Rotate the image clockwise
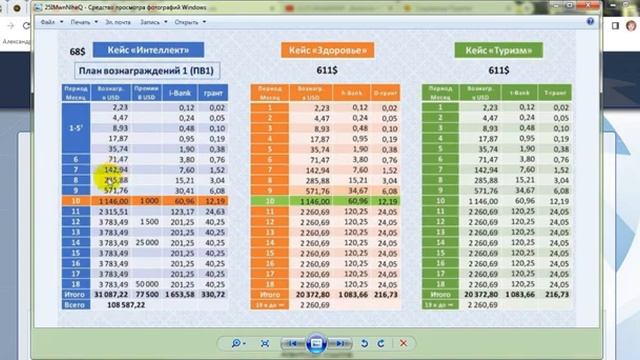Image resolution: width=640 pixels, height=360 pixels. (x=381, y=343)
